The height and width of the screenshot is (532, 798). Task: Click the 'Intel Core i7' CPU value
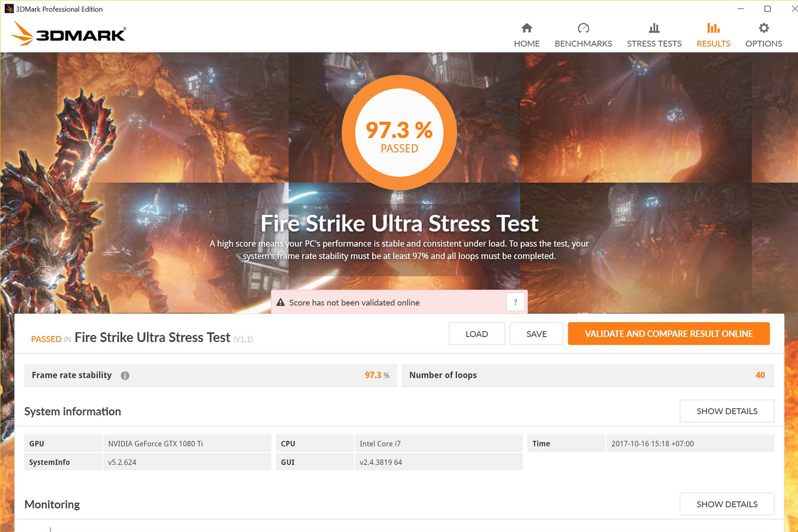coord(380,444)
